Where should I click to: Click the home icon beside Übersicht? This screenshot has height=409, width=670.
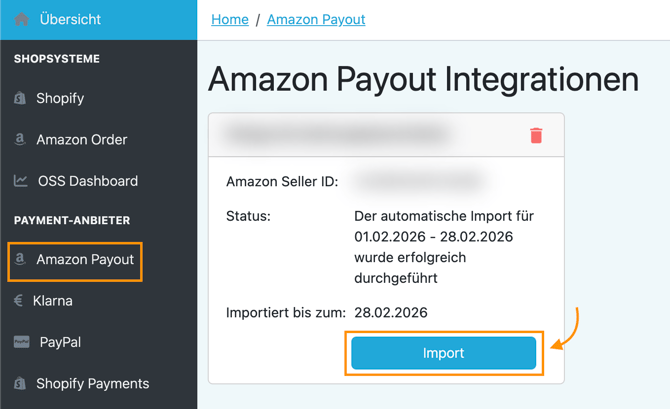21,19
